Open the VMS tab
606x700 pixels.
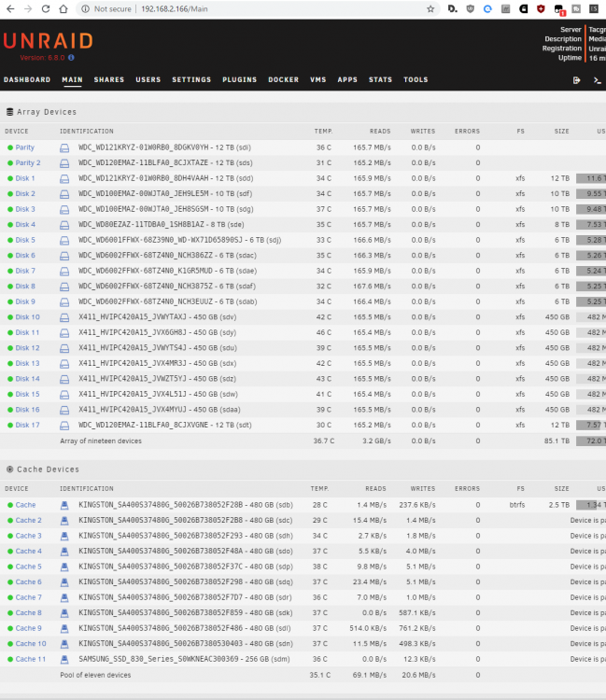click(x=318, y=80)
